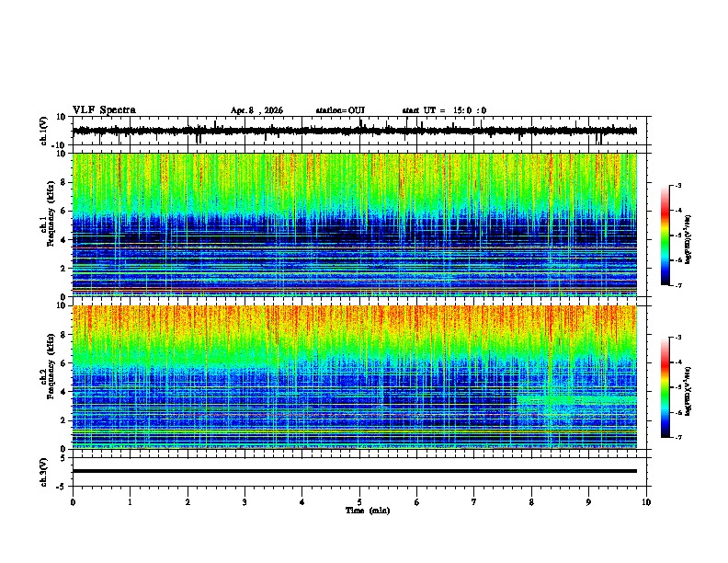The height and width of the screenshot is (563, 728).
Task: Click the "8" tick on the time axis
Action: (531, 502)
